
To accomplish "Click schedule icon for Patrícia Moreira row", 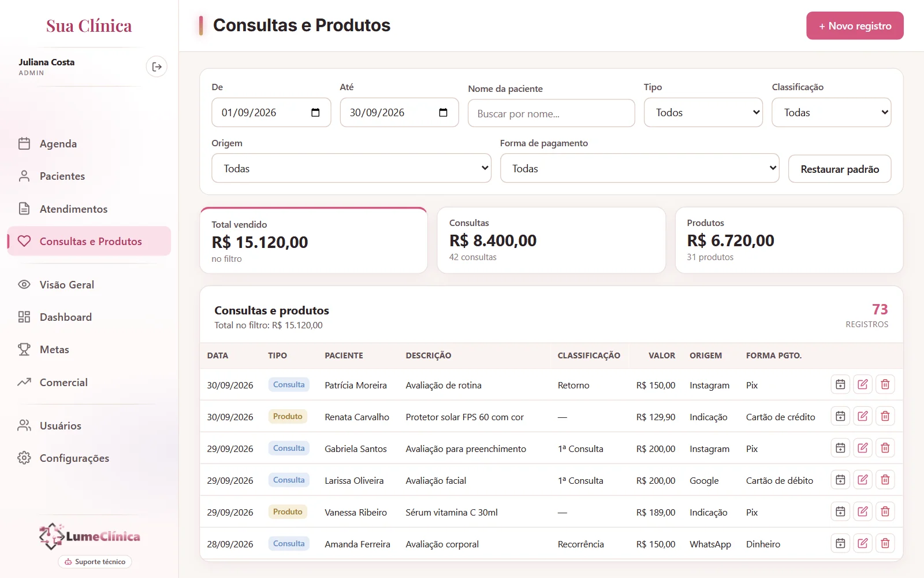I will tap(840, 384).
